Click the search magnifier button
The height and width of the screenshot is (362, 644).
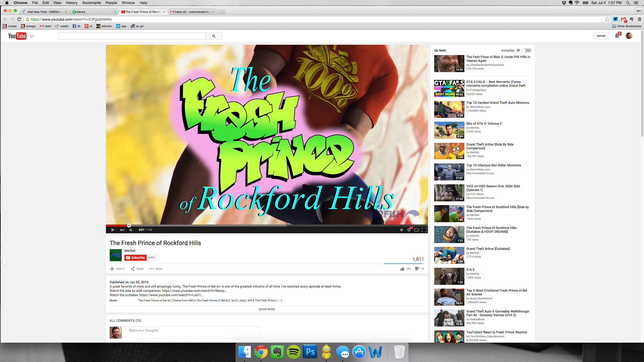[x=214, y=36]
